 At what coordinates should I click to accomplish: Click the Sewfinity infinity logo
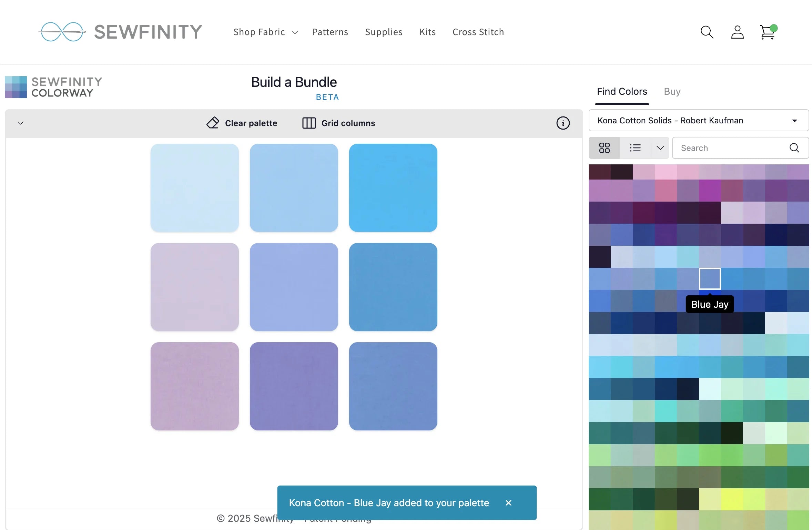[62, 32]
